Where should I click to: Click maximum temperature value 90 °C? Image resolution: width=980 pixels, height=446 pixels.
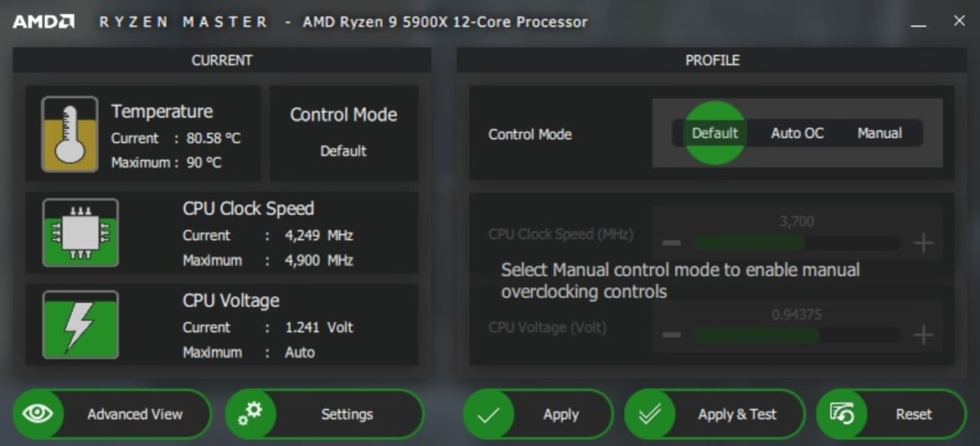[x=204, y=163]
